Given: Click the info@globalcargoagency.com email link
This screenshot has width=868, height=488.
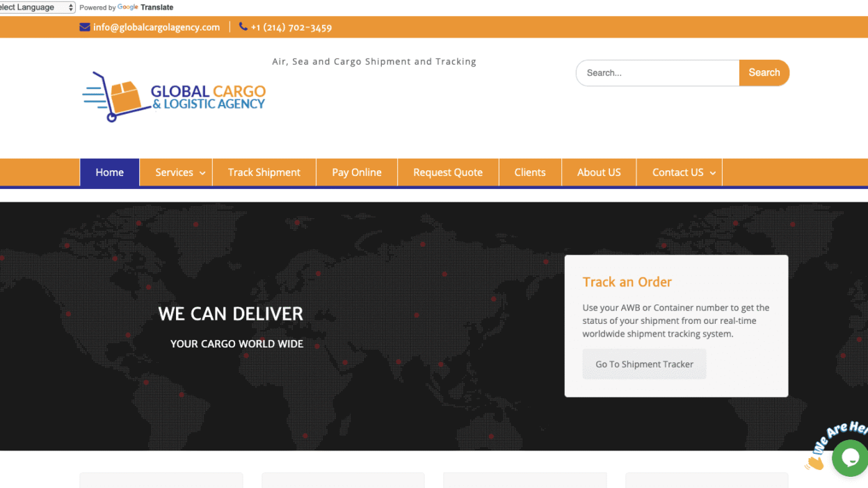Looking at the screenshot, I should pos(156,27).
